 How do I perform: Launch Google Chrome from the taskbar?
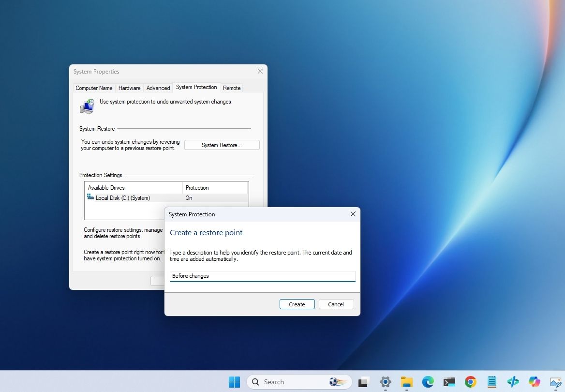tap(471, 382)
